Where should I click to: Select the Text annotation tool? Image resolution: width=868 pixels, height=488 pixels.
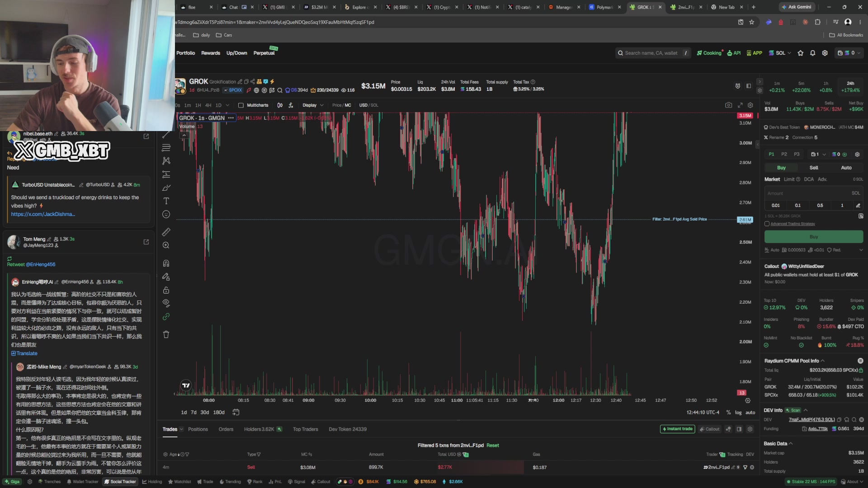click(x=166, y=201)
